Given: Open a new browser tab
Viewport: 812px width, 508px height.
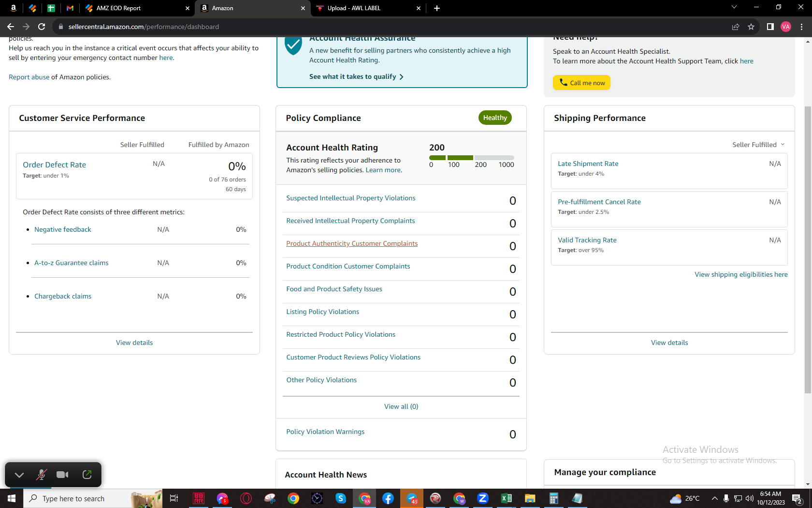Looking at the screenshot, I should pos(437,8).
